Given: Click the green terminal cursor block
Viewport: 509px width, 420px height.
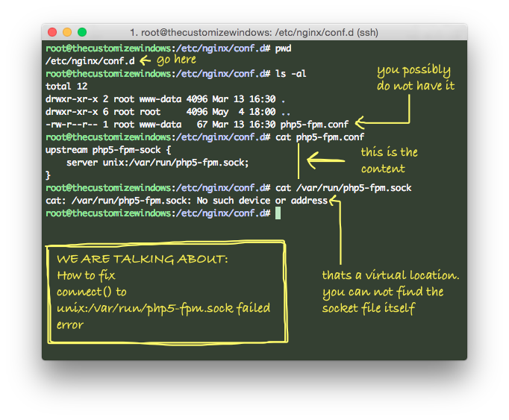Looking at the screenshot, I should click(x=278, y=213).
